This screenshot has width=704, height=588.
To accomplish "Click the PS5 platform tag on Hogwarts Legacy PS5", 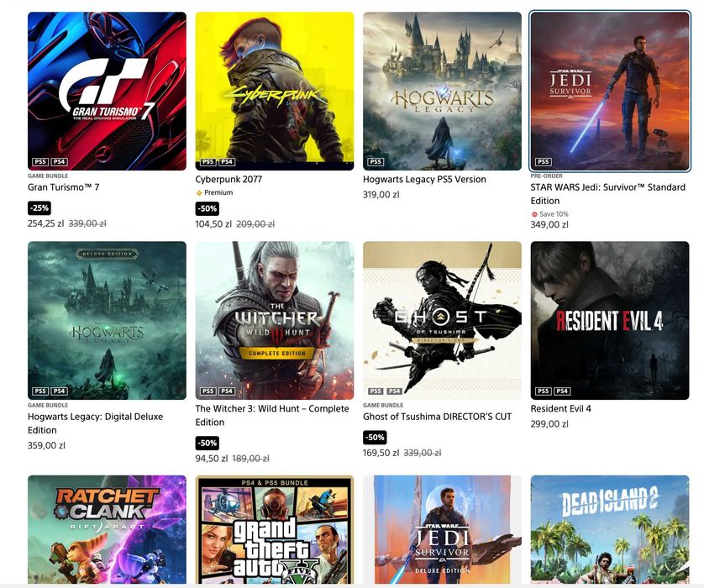I will click(376, 161).
